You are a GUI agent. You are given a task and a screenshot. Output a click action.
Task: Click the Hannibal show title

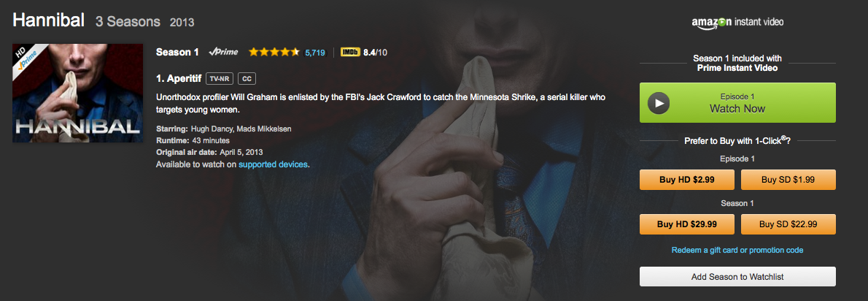click(48, 21)
